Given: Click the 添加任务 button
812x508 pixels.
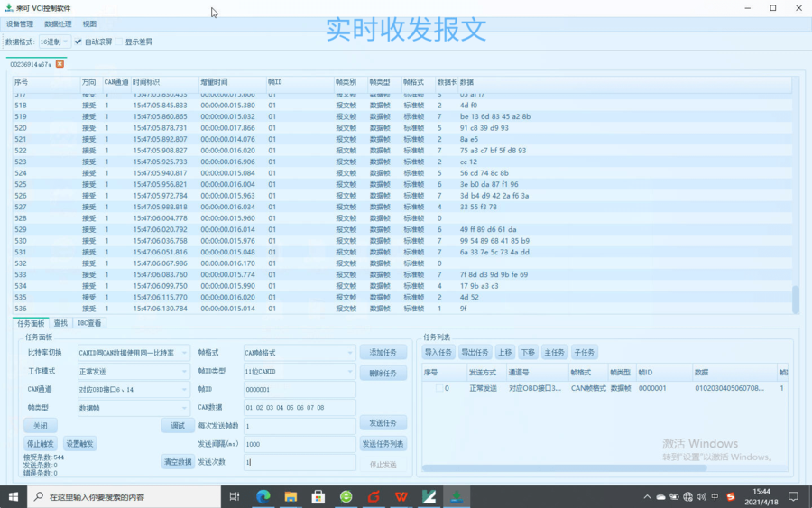Looking at the screenshot, I should coord(383,352).
